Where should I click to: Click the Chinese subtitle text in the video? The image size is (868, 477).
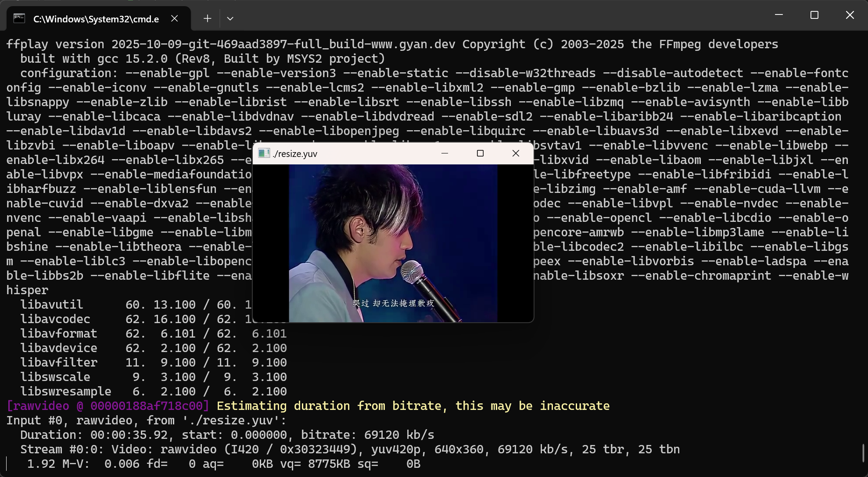393,303
